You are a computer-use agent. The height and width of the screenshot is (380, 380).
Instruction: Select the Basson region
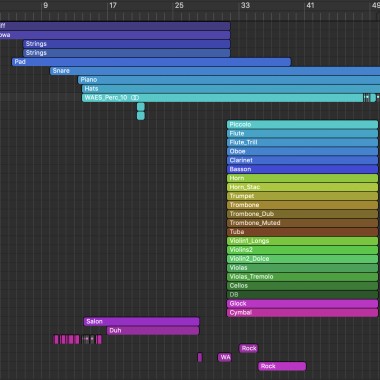pyautogui.click(x=302, y=169)
